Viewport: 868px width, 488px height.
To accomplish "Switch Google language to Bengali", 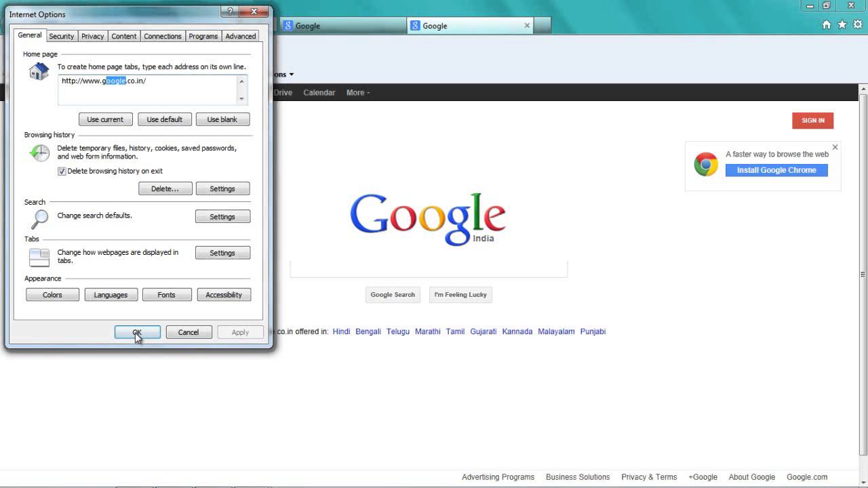I will [368, 331].
